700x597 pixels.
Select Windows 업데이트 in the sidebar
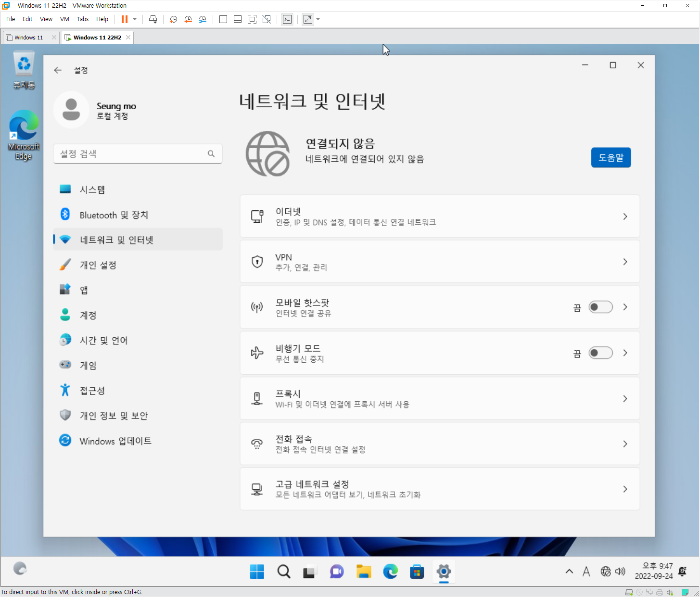click(138, 441)
